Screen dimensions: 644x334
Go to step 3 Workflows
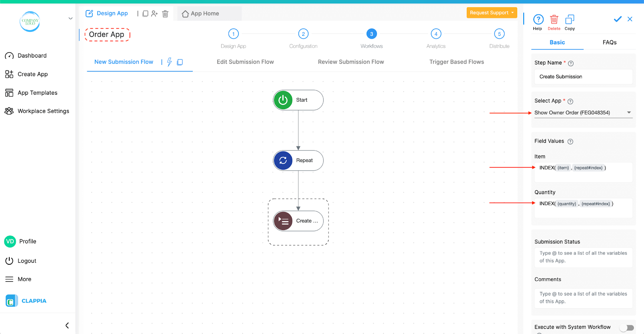click(x=372, y=34)
